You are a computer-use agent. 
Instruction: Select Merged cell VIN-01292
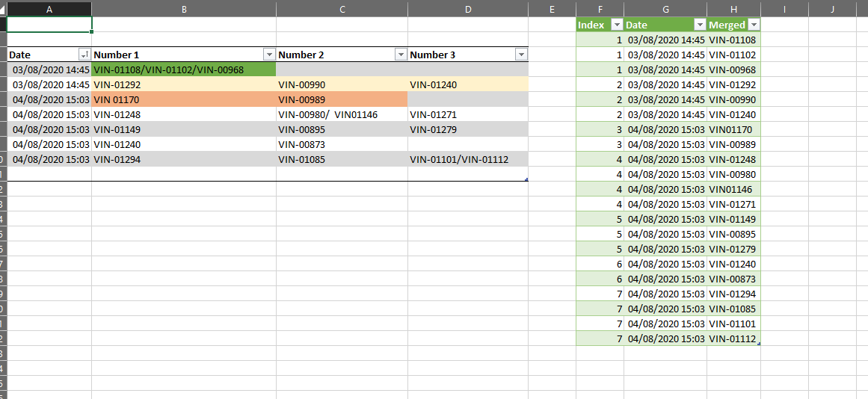click(733, 84)
